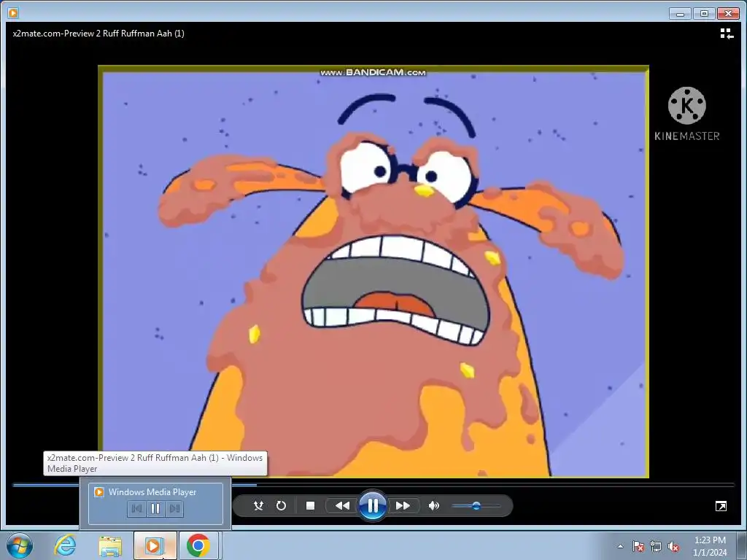Open Action Center flag icon
This screenshot has height=560, width=747.
tap(638, 546)
